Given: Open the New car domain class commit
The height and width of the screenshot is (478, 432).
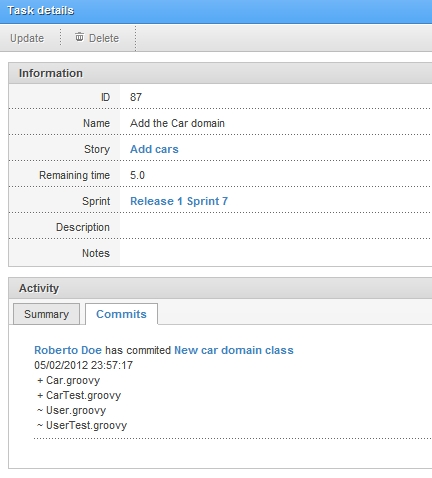Looking at the screenshot, I should coord(234,350).
